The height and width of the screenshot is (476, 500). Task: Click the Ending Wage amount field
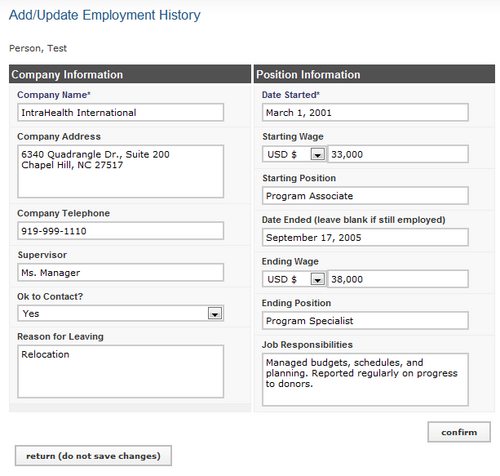click(x=398, y=279)
